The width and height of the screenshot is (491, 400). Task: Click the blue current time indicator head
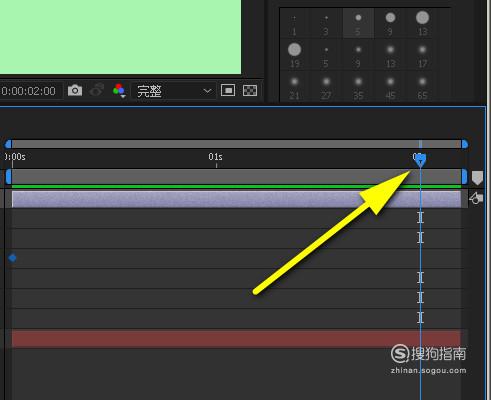(420, 160)
